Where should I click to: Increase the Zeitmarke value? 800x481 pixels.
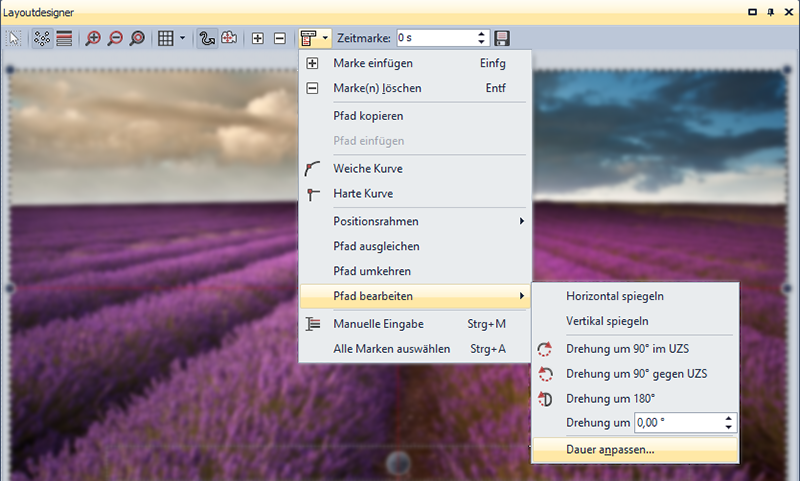pos(481,34)
